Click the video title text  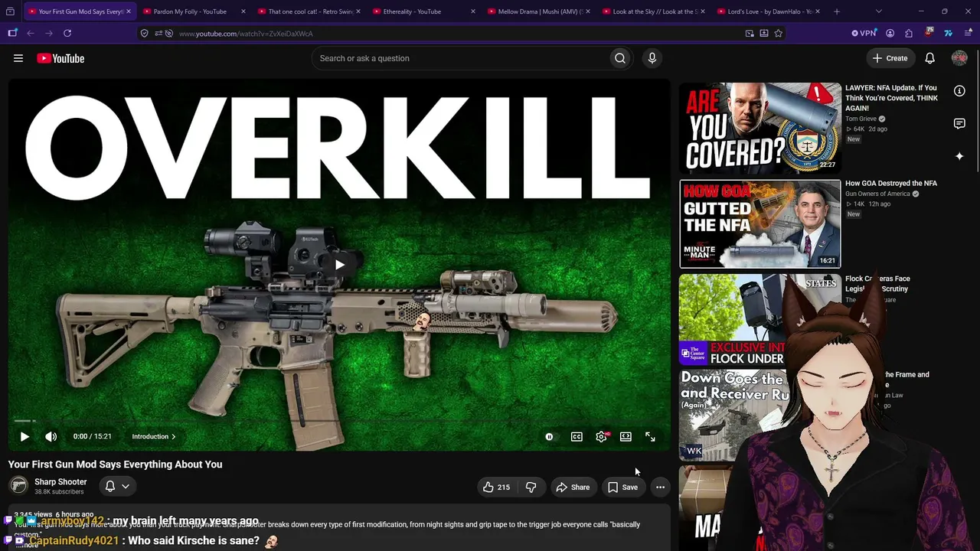pos(115,465)
